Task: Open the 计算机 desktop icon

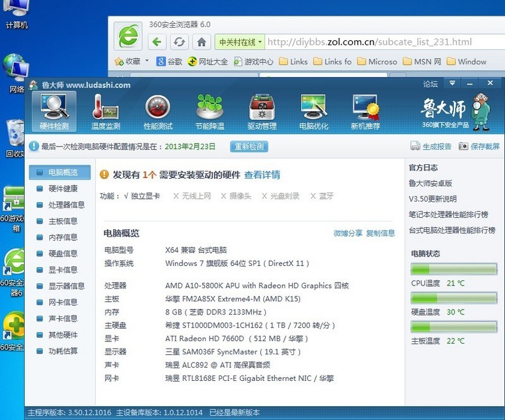Action: coord(17,15)
